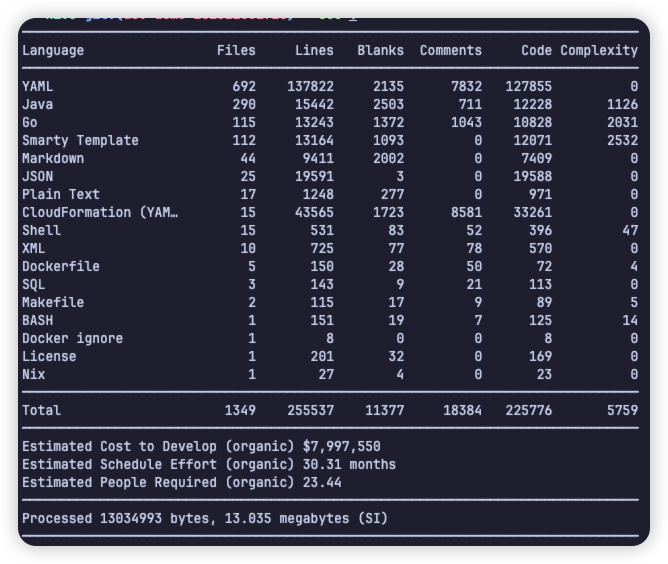Click Smarty Template complexity value 2532
Screen dimensions: 668x564
pyautogui.click(x=622, y=141)
